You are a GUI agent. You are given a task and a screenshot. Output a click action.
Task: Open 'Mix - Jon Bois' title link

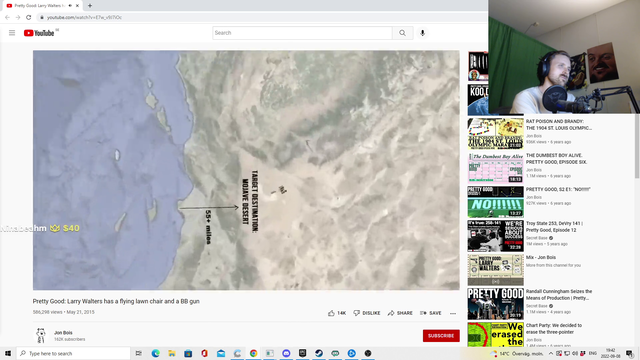541,258
